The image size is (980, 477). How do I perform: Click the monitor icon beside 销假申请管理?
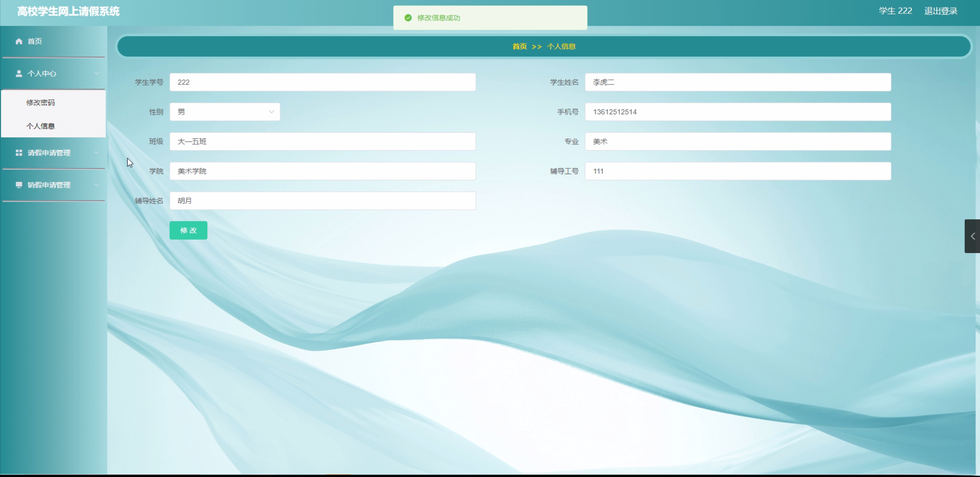click(x=19, y=185)
